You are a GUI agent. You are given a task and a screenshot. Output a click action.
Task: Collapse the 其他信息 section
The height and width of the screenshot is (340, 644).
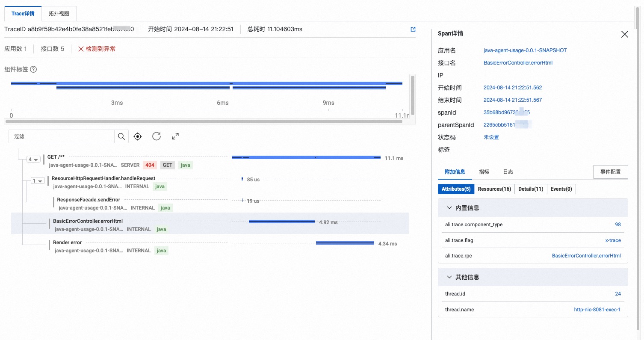click(x=449, y=277)
